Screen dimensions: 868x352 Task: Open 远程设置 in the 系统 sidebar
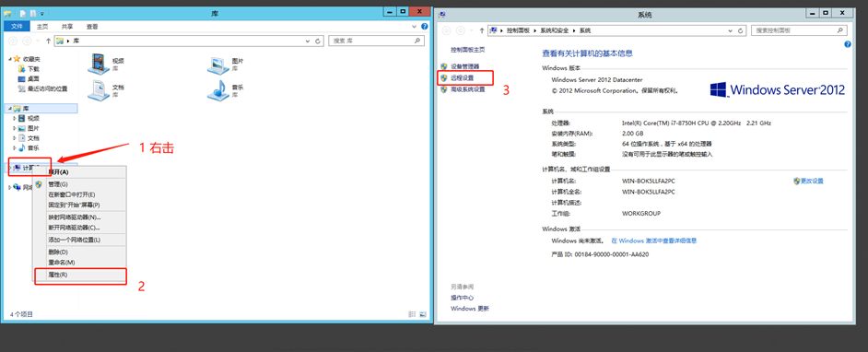click(463, 78)
